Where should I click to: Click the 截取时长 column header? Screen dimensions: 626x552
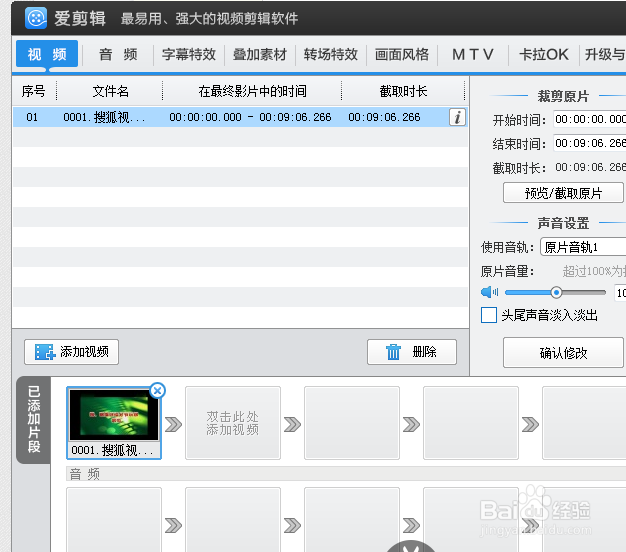click(403, 91)
